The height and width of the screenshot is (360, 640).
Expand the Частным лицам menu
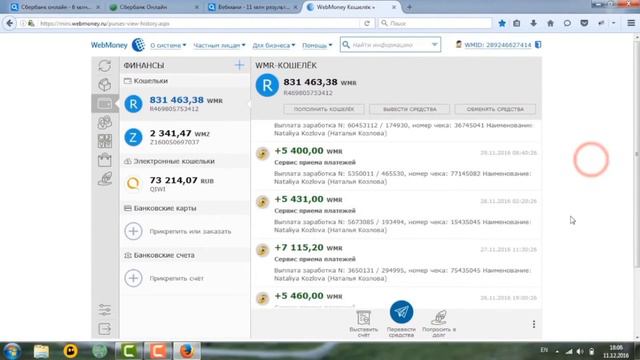(x=219, y=45)
